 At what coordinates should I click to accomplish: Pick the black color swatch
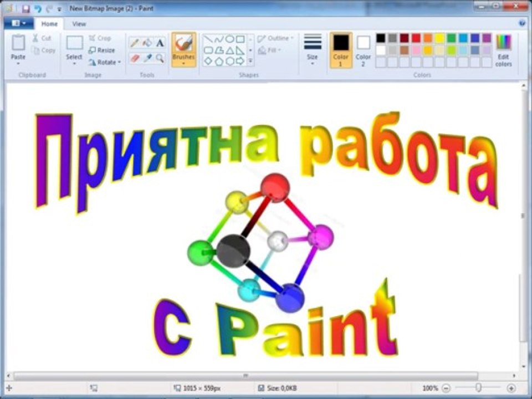381,38
